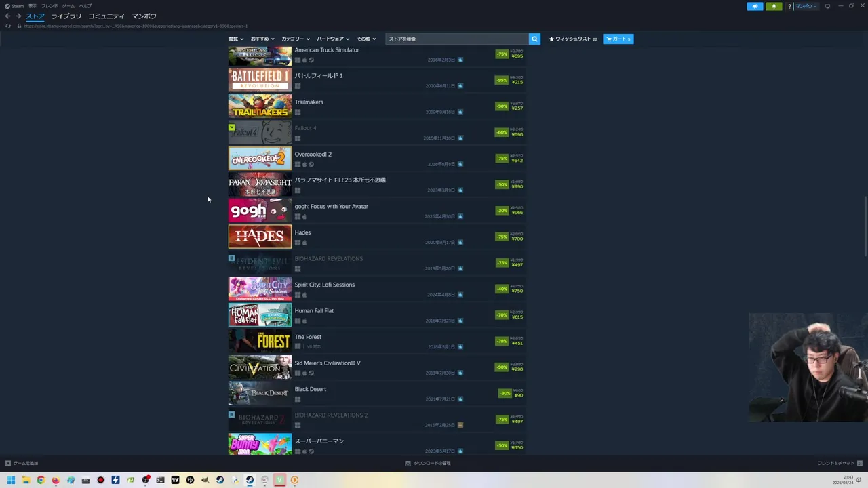
Task: Open the gogh game thumbnail
Action: point(260,211)
